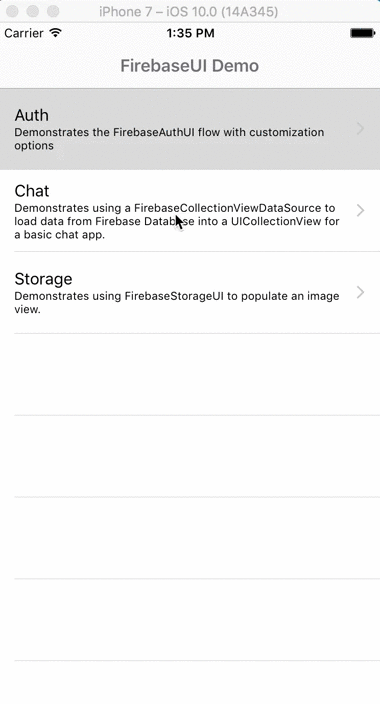Click the battery icon in status bar
Viewport: 380px width, 704px height.
(x=362, y=33)
